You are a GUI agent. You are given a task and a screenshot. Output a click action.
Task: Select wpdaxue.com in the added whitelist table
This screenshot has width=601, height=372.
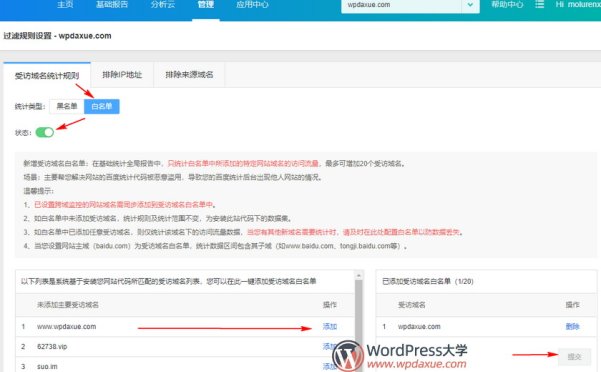tap(419, 326)
